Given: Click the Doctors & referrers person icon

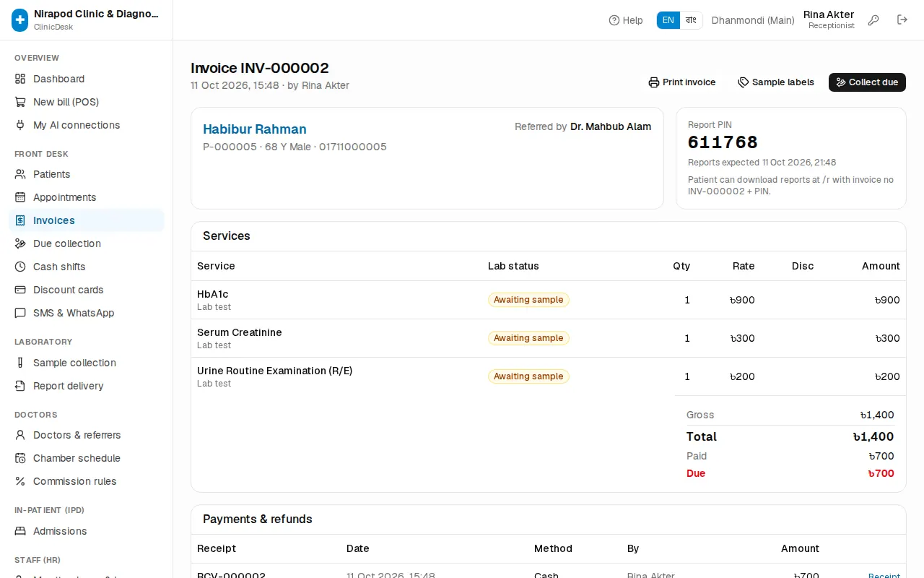Looking at the screenshot, I should click(x=20, y=435).
